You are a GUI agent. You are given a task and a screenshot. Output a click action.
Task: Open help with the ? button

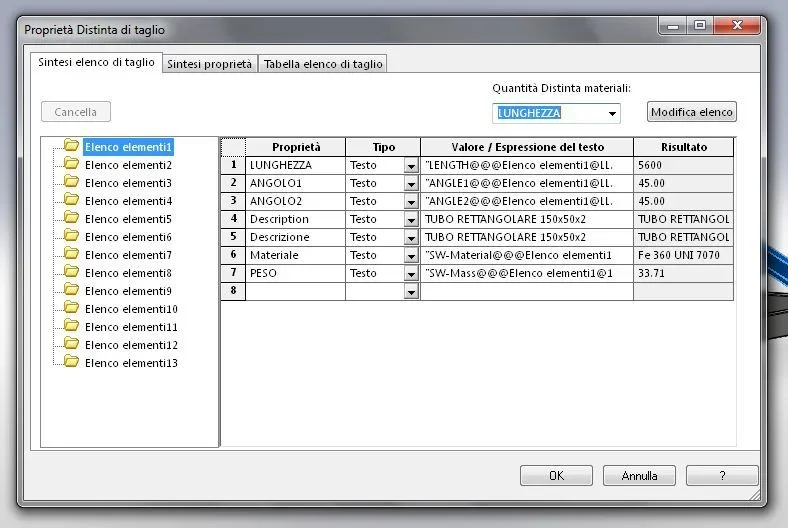point(722,475)
